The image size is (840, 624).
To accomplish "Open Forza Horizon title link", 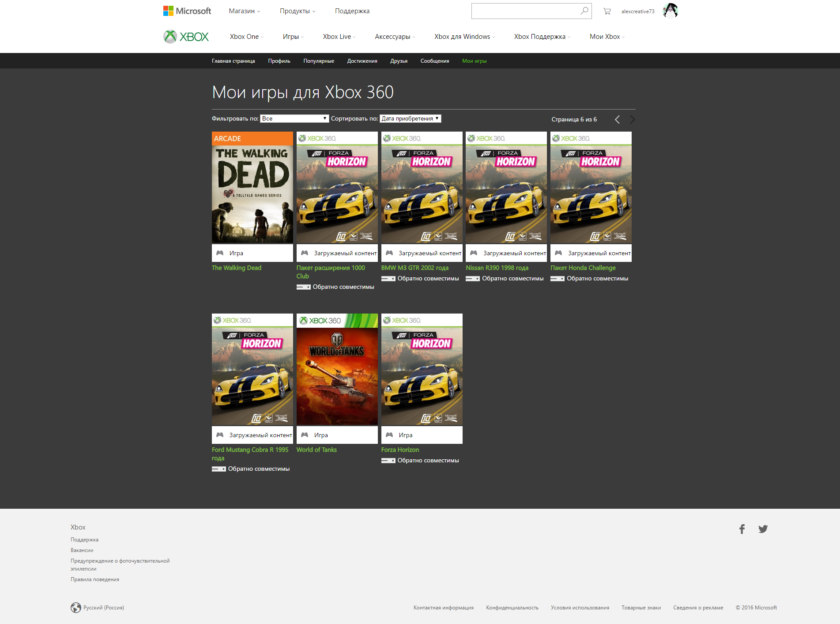I will (400, 450).
